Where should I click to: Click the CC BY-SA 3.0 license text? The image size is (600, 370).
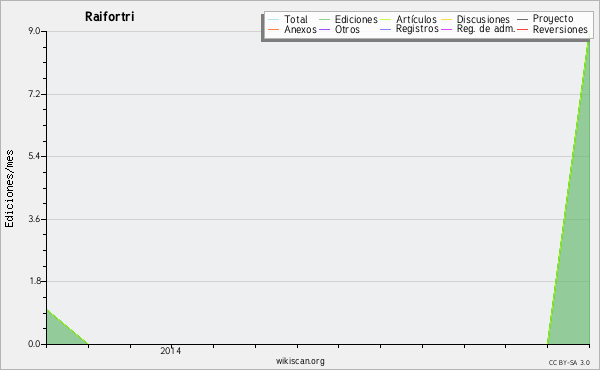point(569,362)
